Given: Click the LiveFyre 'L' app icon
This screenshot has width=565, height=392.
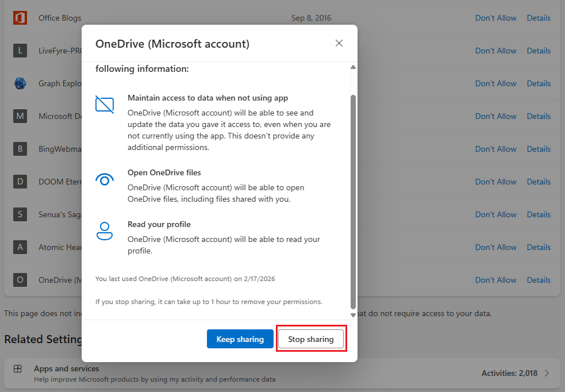Looking at the screenshot, I should (x=20, y=51).
